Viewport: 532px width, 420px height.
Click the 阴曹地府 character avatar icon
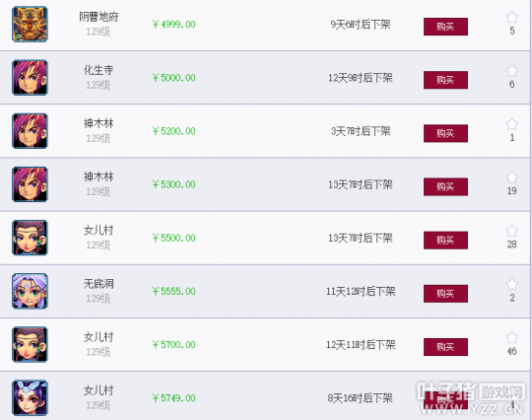[30, 24]
